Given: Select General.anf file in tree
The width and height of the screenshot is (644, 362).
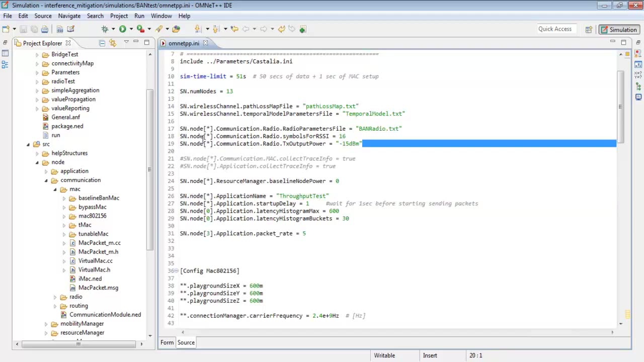Looking at the screenshot, I should 65,117.
